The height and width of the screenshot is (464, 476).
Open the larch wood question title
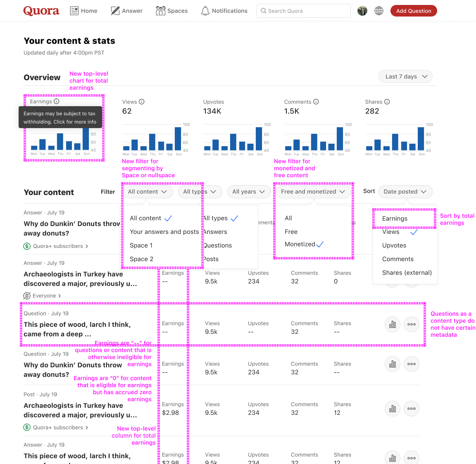77,329
